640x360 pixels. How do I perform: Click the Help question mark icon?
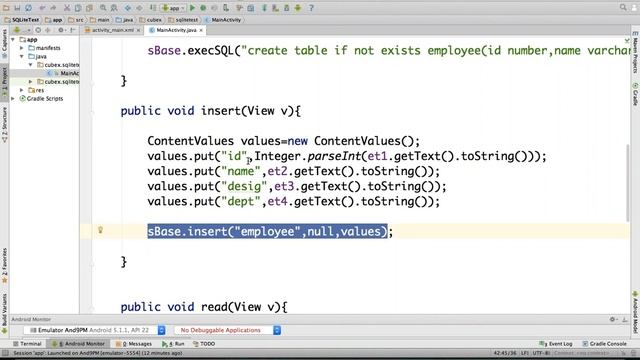pos(311,8)
